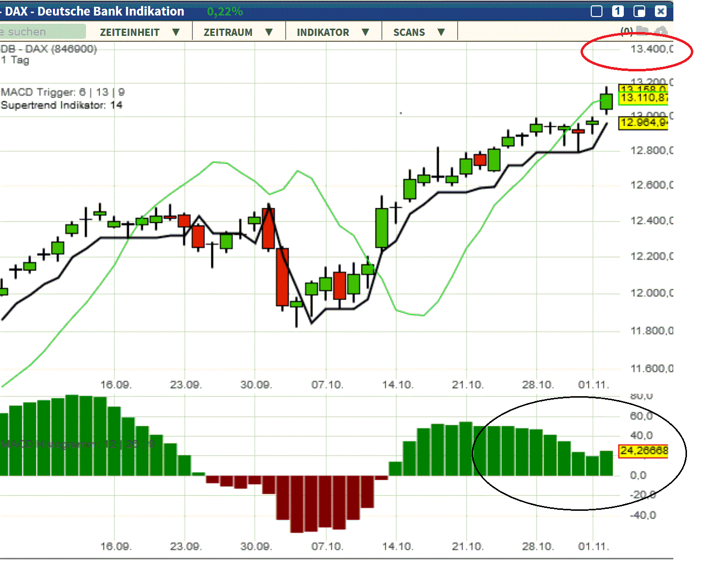The image size is (703, 588).
Task: Click the yellow 13.110,87 price tag
Action: click(643, 98)
